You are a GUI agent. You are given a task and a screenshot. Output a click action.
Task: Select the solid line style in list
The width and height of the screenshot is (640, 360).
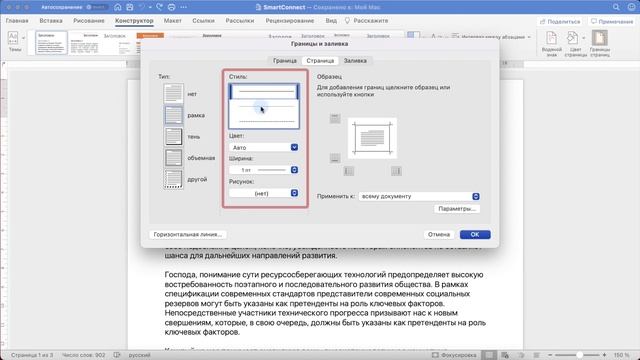tap(264, 91)
